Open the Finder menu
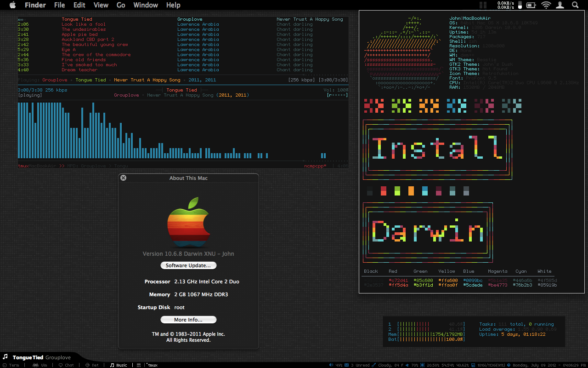Viewport: 588px width, 368px height. 35,5
